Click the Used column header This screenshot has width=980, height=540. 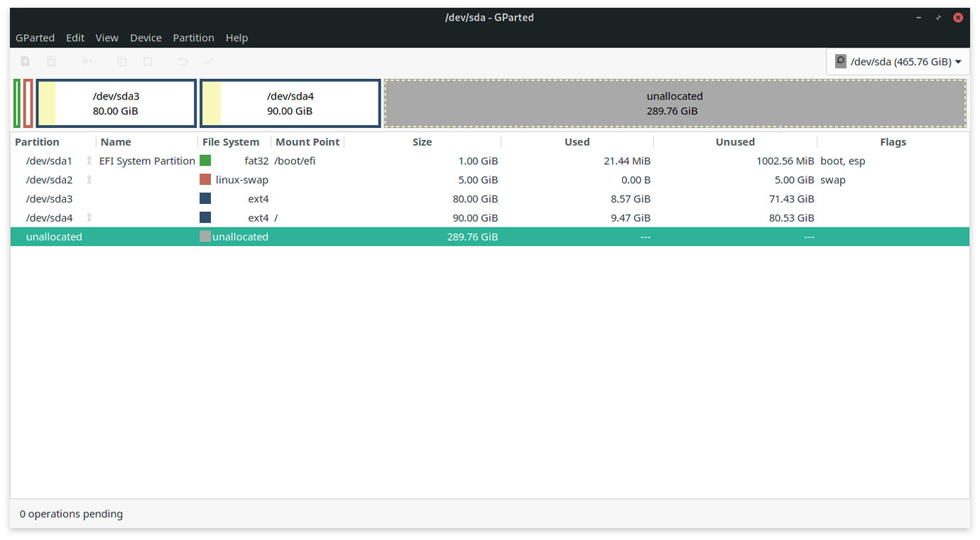tap(577, 142)
